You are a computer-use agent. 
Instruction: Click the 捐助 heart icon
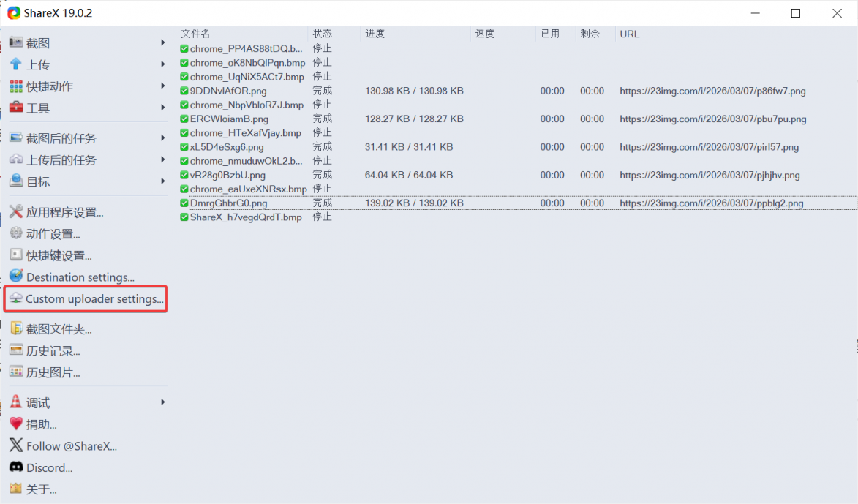(15, 424)
